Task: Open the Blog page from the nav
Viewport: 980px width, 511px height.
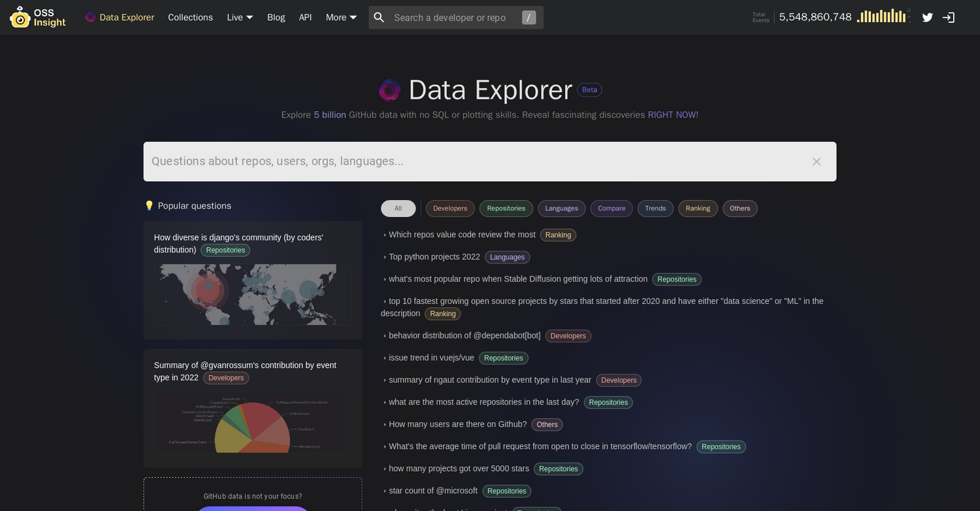Action: tap(276, 17)
